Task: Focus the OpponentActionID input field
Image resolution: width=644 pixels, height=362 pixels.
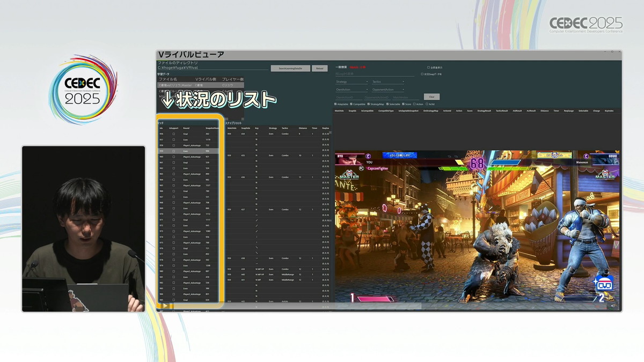Action: [x=377, y=98]
